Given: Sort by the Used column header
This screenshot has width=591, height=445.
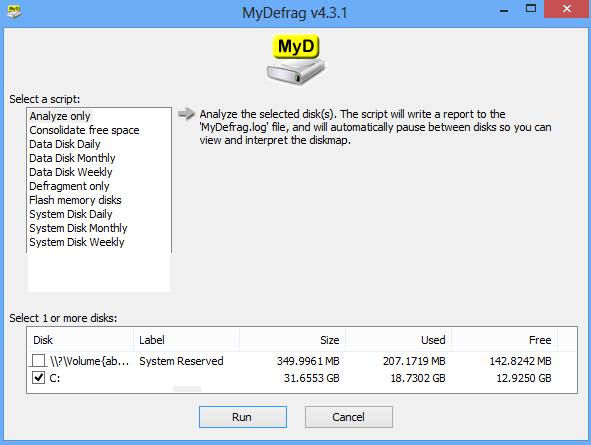Looking at the screenshot, I should (x=399, y=340).
